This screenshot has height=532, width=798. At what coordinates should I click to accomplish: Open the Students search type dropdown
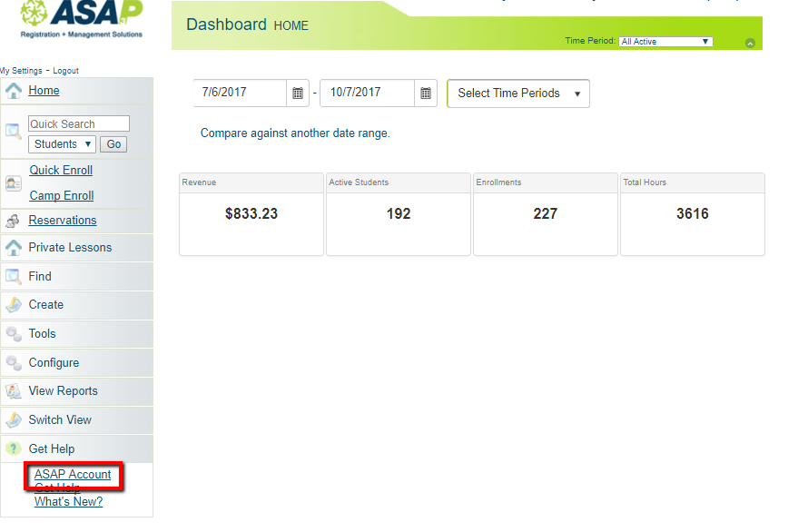point(62,144)
